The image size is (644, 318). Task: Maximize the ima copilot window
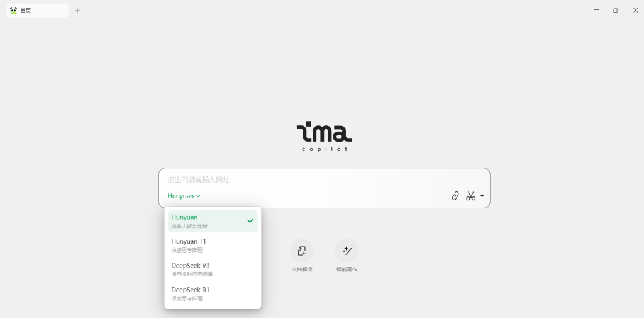(x=616, y=10)
